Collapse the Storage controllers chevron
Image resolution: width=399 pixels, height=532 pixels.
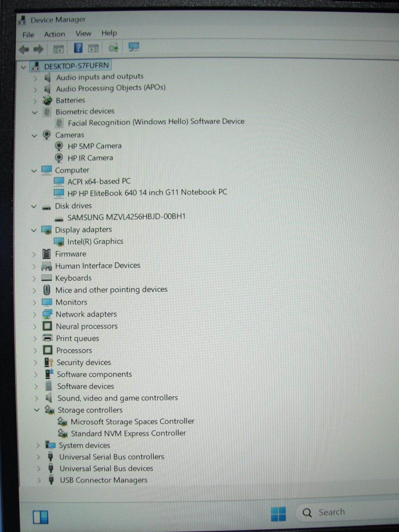(37, 410)
